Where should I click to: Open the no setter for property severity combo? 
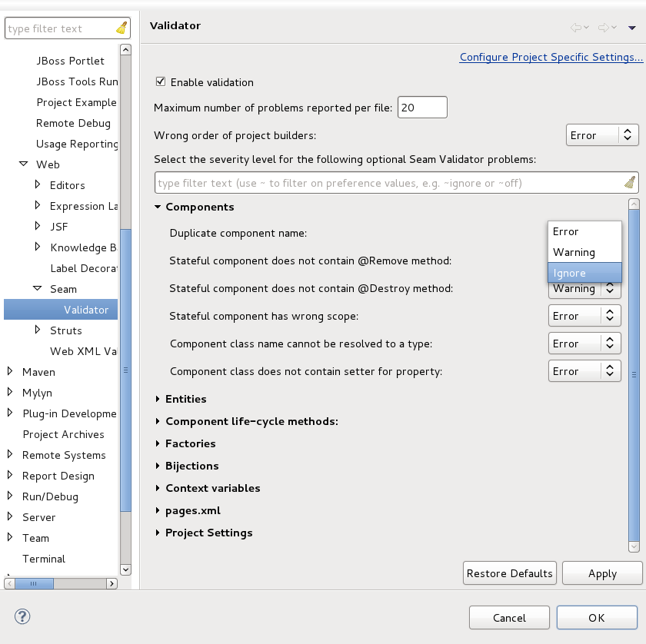point(584,371)
